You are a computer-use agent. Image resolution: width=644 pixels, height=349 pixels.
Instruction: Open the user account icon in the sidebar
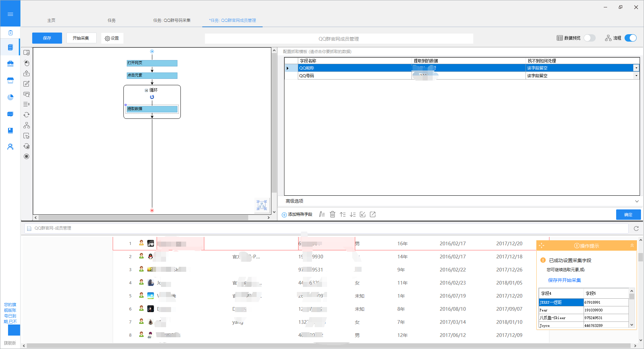coord(10,147)
